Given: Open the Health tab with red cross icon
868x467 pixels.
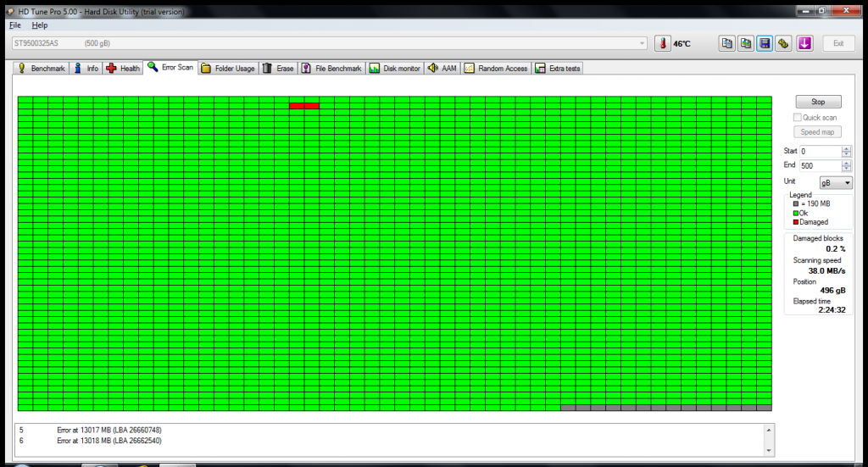Looking at the screenshot, I should pyautogui.click(x=123, y=69).
